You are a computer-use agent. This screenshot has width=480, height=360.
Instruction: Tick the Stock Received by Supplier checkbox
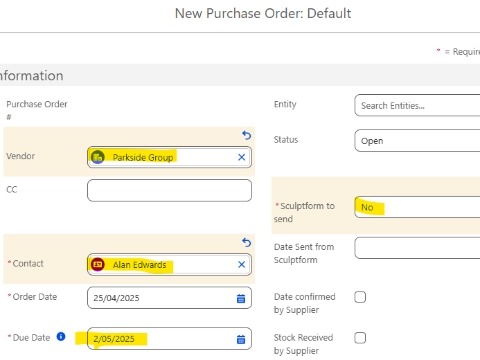360,338
